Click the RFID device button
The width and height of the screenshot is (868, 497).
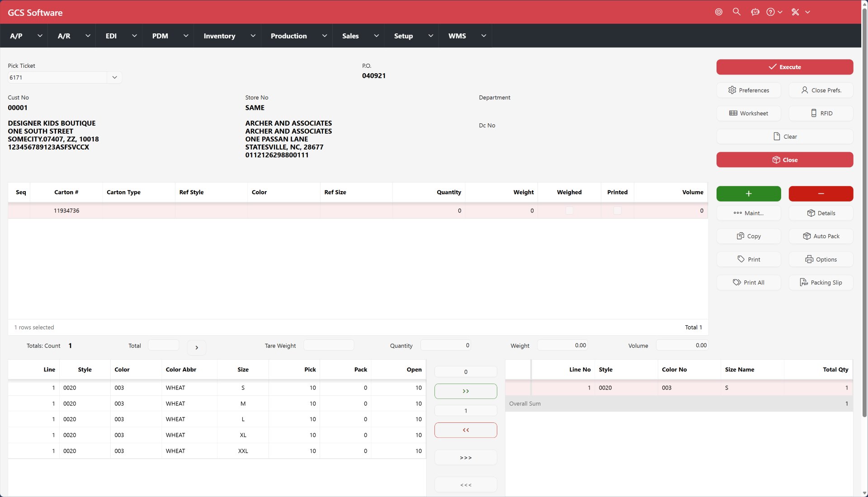click(821, 113)
